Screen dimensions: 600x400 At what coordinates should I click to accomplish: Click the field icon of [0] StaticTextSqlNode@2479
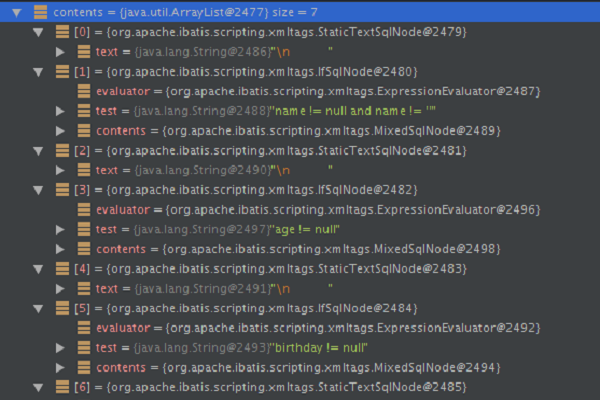[62, 32]
